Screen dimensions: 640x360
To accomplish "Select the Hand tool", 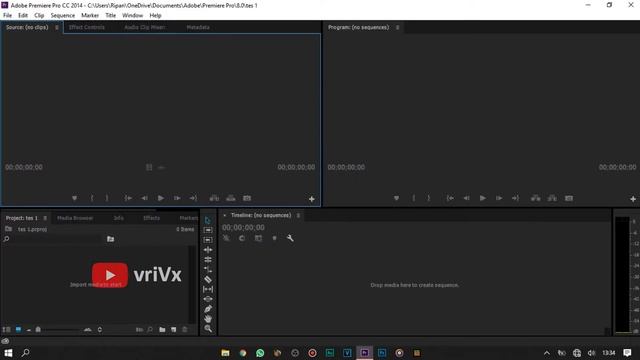I will pyautogui.click(x=208, y=318).
